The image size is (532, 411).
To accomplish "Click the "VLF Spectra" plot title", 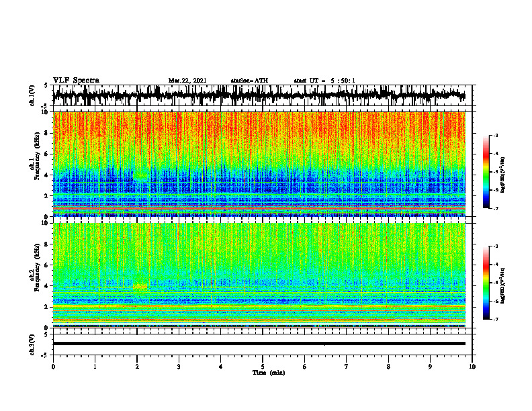I will [76, 80].
